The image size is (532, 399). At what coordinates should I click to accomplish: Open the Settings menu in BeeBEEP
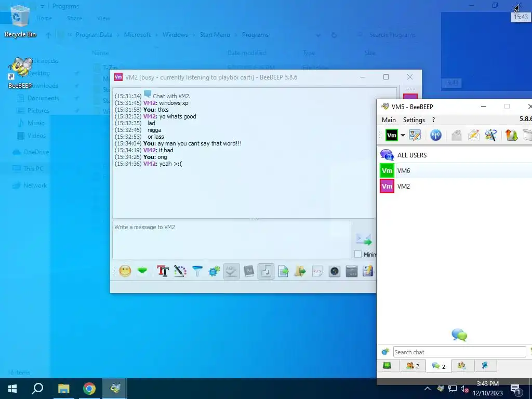click(x=414, y=120)
